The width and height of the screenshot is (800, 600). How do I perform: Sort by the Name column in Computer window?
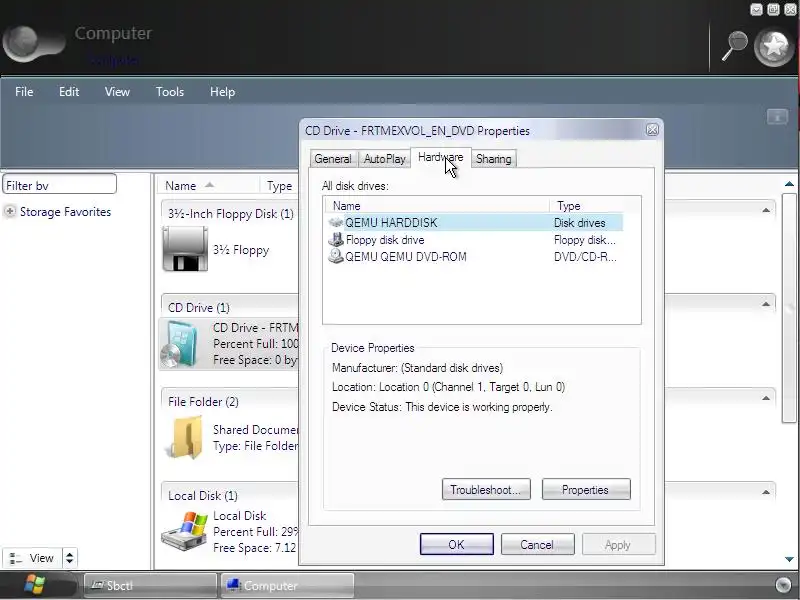point(208,186)
